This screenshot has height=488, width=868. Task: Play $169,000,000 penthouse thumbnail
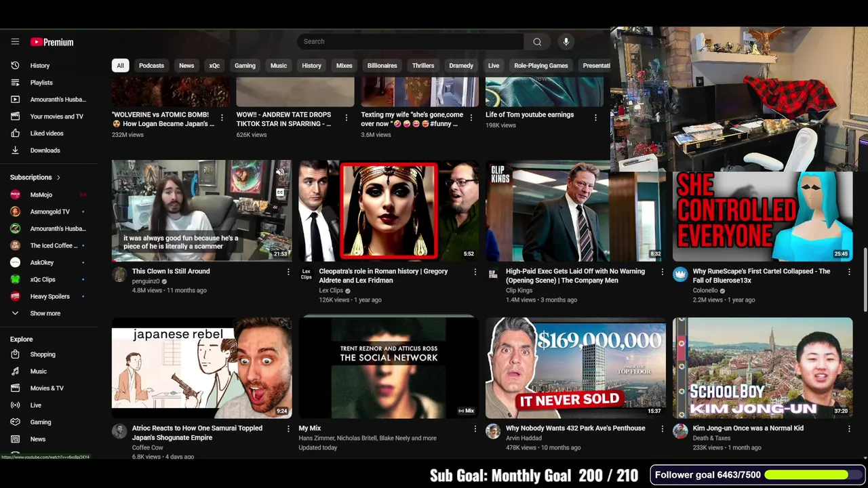coord(576,367)
